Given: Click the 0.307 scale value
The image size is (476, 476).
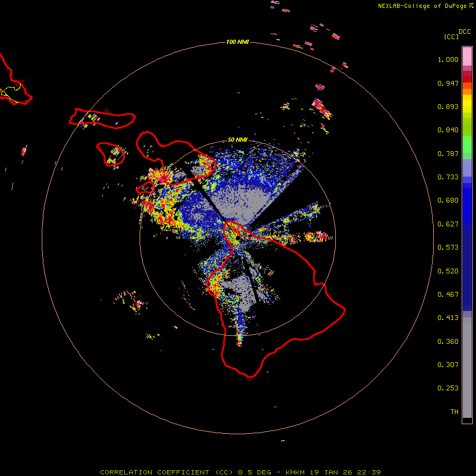Looking at the screenshot, I should 448,365.
